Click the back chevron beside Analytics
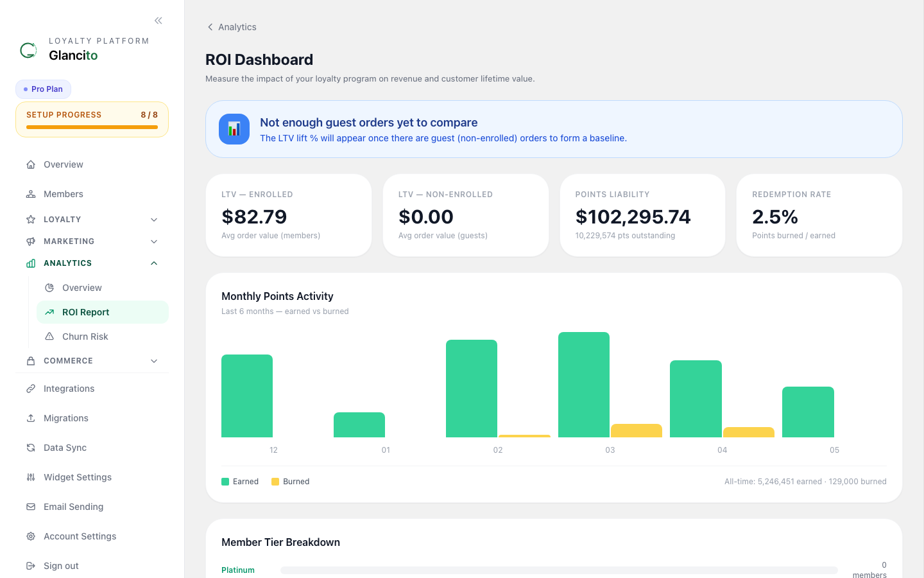 tap(210, 27)
